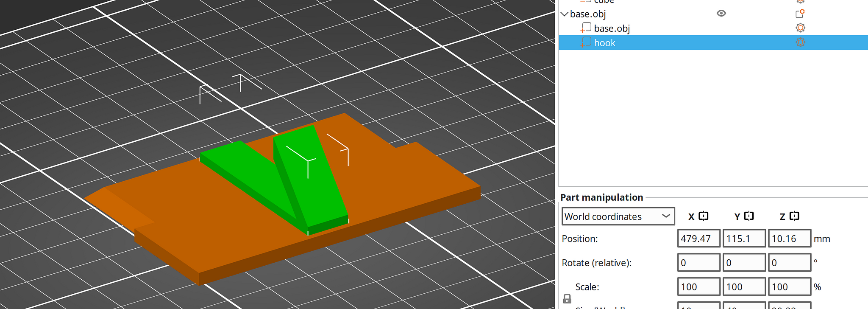Collapse the base.obj object tree node
Screen dimensions: 868x309
(564, 14)
